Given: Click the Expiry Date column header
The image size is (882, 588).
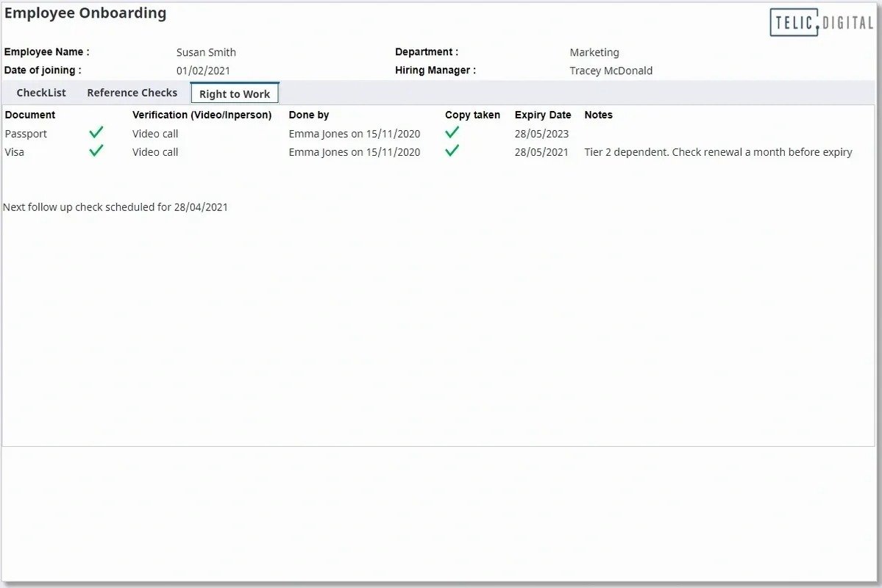Looking at the screenshot, I should pos(543,115).
